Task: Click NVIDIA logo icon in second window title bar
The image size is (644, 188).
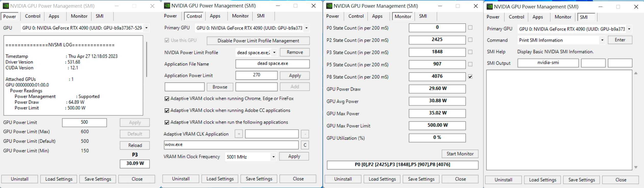Action: point(167,6)
